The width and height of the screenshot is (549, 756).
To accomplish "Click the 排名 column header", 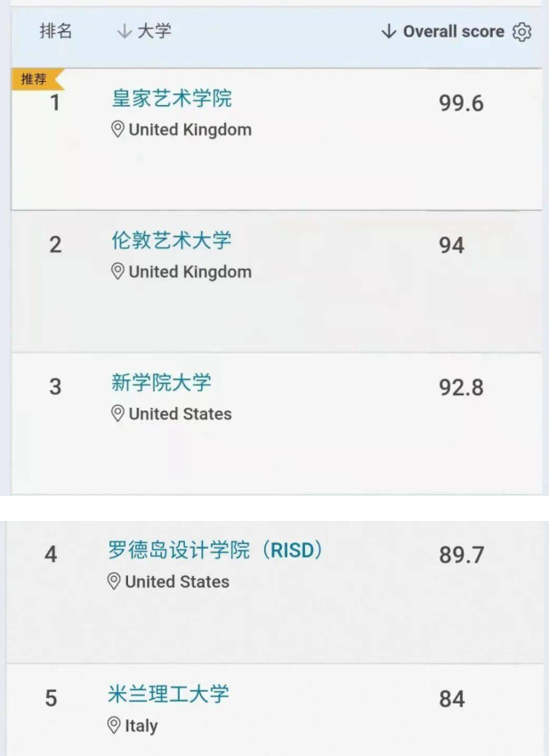I will click(56, 31).
